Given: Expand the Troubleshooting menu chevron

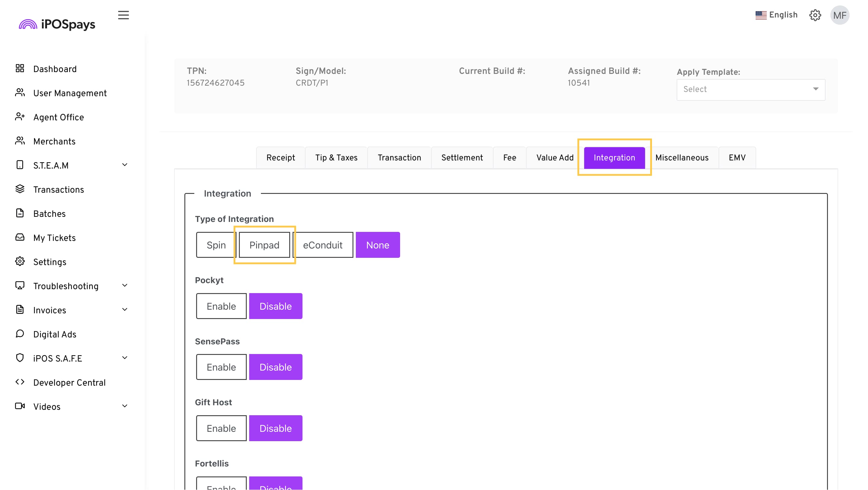Looking at the screenshot, I should click(x=124, y=286).
